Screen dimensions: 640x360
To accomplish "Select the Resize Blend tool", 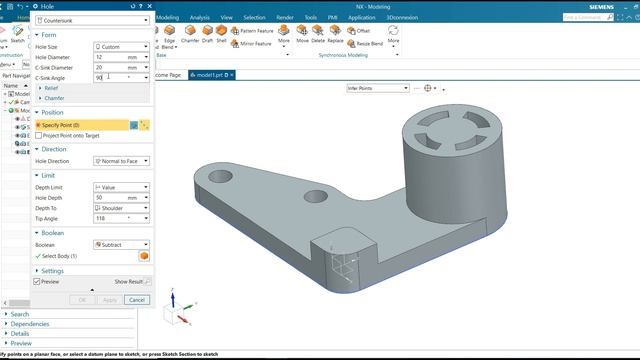I will 365,43.
